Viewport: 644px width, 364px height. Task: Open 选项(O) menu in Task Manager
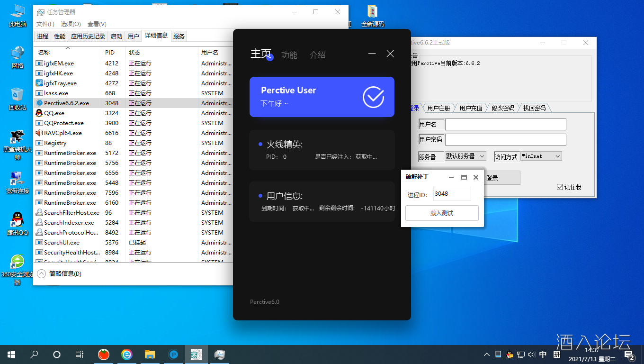coord(71,24)
